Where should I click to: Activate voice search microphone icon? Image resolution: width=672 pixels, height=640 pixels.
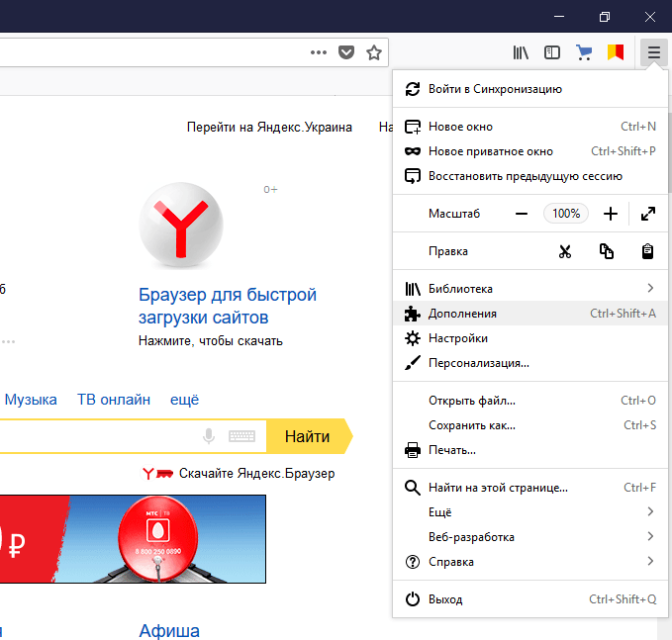click(209, 436)
